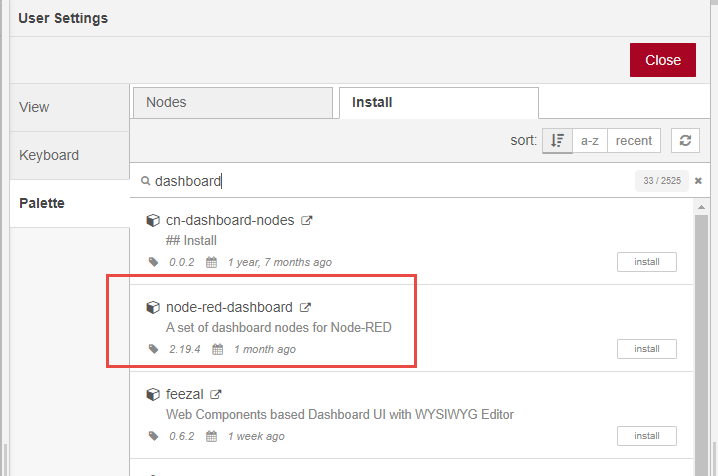The width and height of the screenshot is (718, 476).
Task: Install the cn-dashboard-nodes module
Action: point(647,262)
